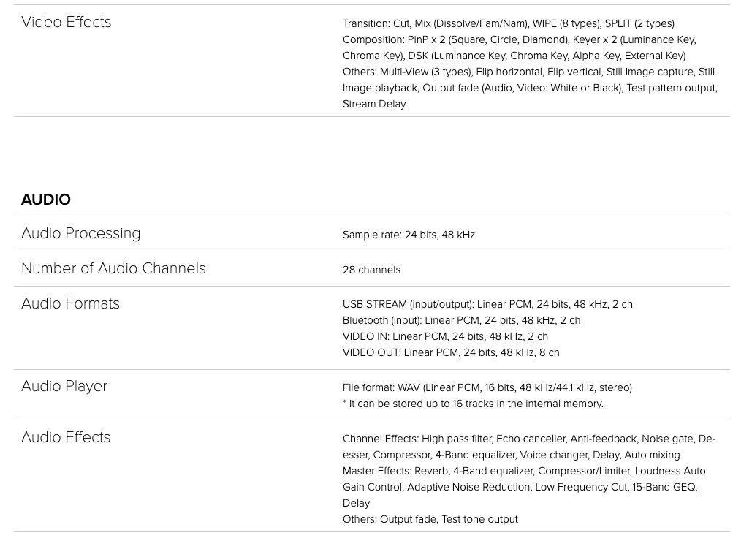Click the 16 tracks internal memory note

(x=473, y=404)
